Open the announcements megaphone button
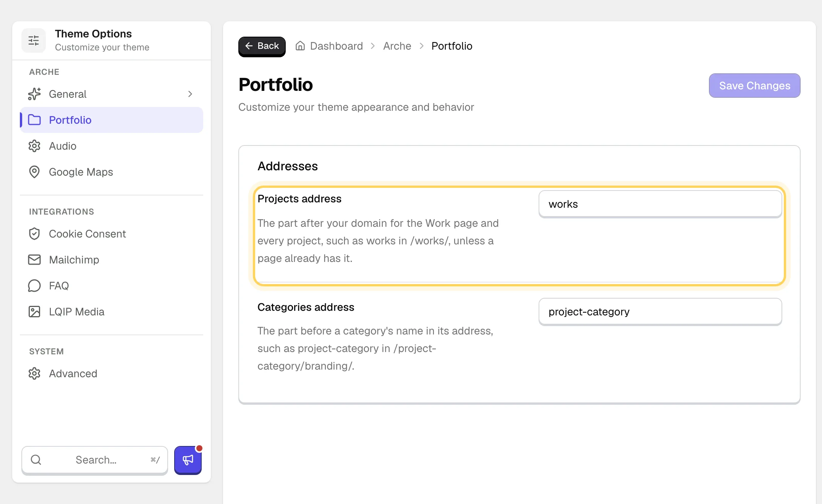The height and width of the screenshot is (504, 822). (x=188, y=460)
